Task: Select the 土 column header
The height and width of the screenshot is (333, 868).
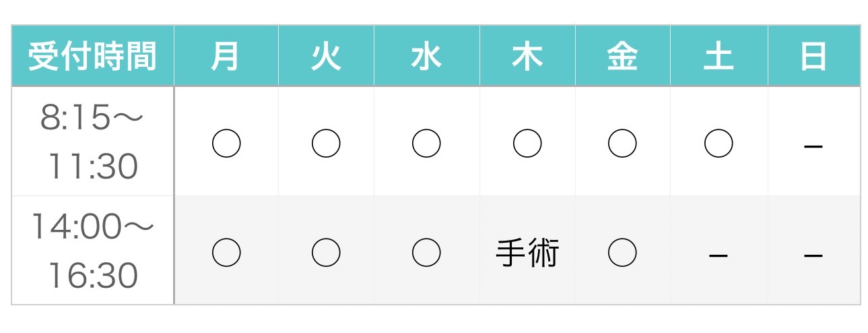Action: [719, 57]
